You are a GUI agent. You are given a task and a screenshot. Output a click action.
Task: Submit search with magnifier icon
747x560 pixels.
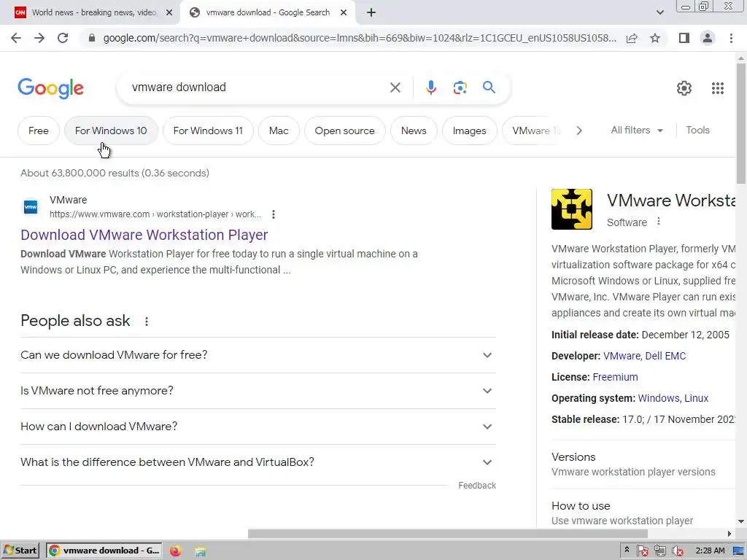[x=489, y=87]
